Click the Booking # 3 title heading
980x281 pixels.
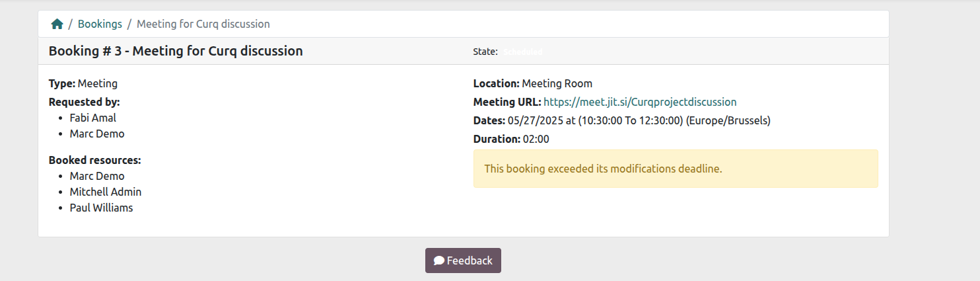coord(176,51)
